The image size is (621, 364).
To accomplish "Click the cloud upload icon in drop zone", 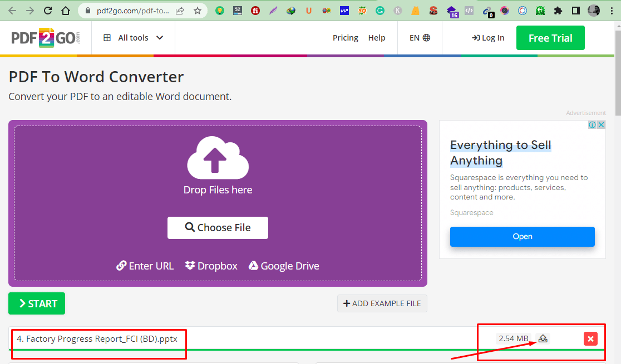I will coord(218,157).
